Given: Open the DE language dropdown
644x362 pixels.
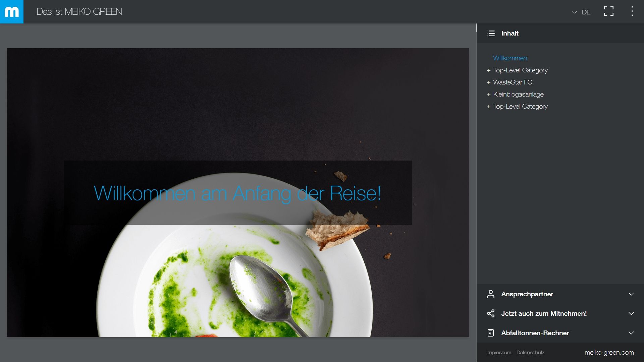Looking at the screenshot, I should coord(581,12).
